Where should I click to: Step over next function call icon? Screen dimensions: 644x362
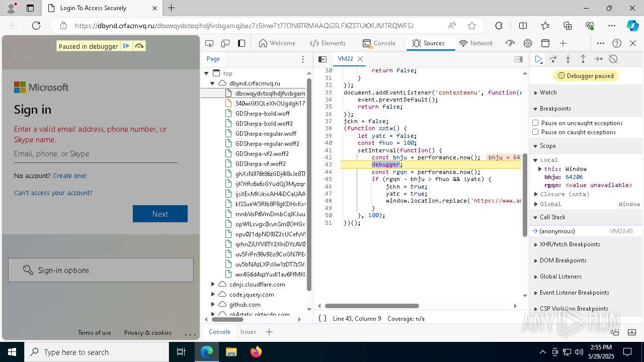[x=553, y=59]
